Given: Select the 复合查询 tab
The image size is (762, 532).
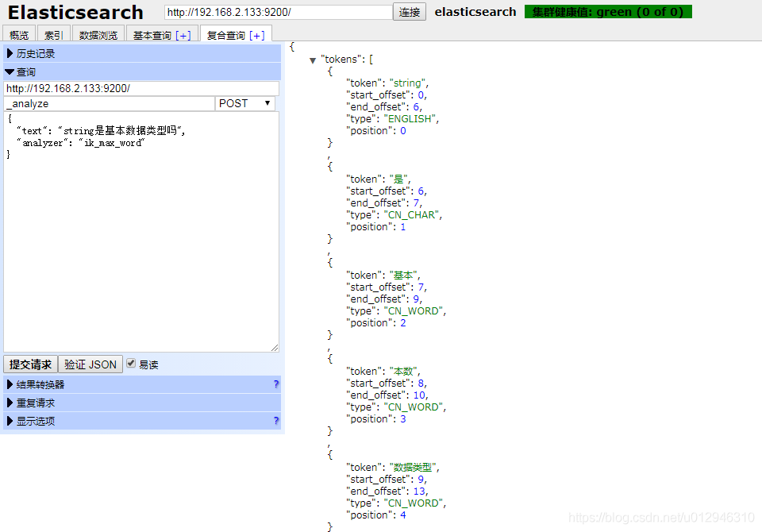Looking at the screenshot, I should point(226,35).
